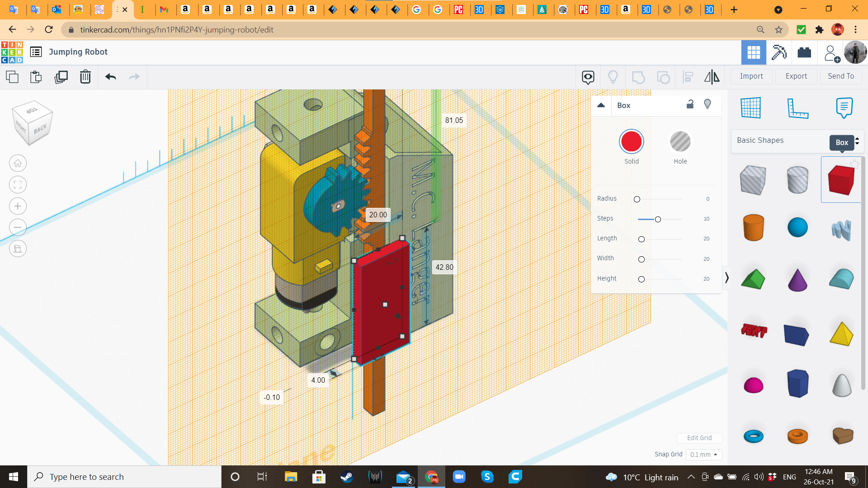Viewport: 868px width, 488px height.
Task: Click the Export menu button
Action: click(796, 76)
